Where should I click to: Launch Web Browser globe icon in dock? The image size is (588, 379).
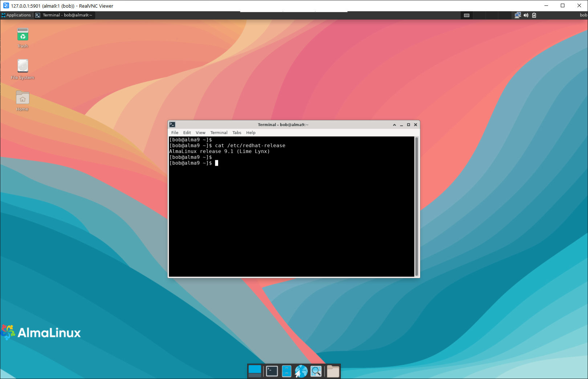coord(301,371)
